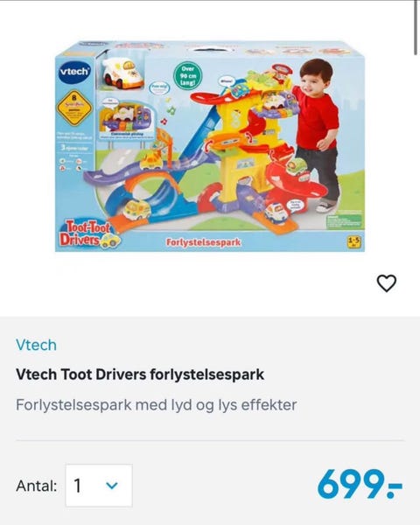The image size is (420, 525).
Task: Click the boy in red shirt on box
Action: [316, 134]
